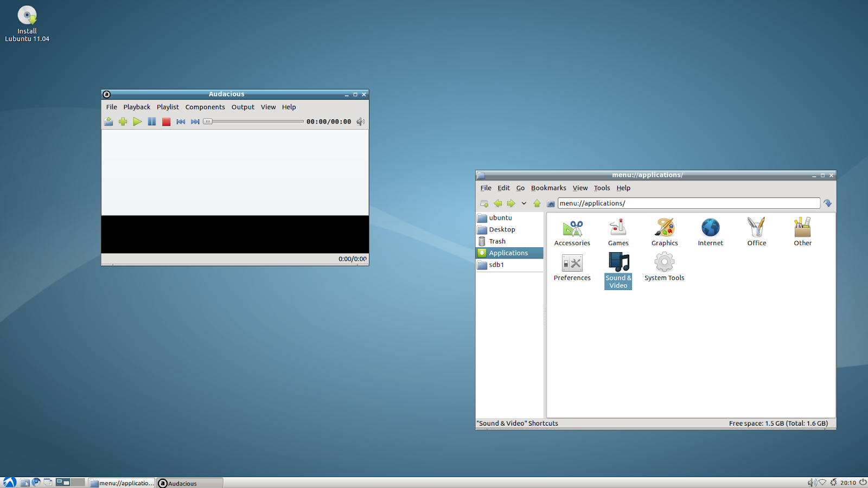Open the Edit menu in file manager

pos(504,188)
